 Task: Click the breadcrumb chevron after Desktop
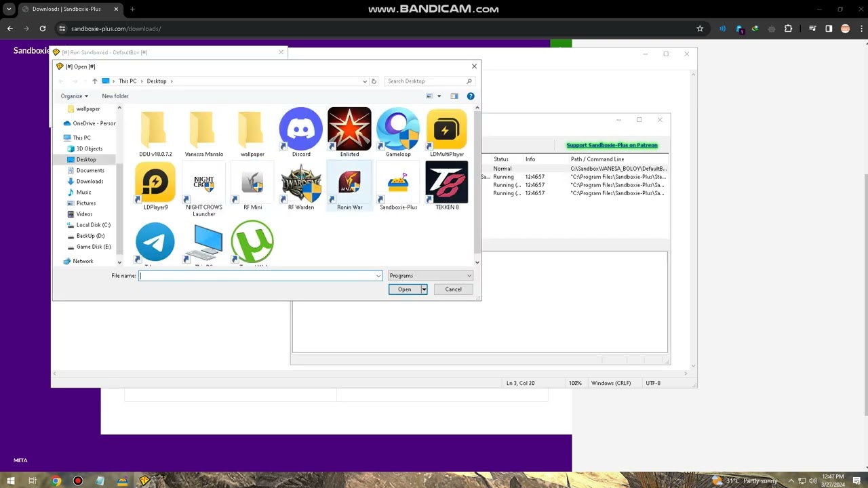pos(172,81)
